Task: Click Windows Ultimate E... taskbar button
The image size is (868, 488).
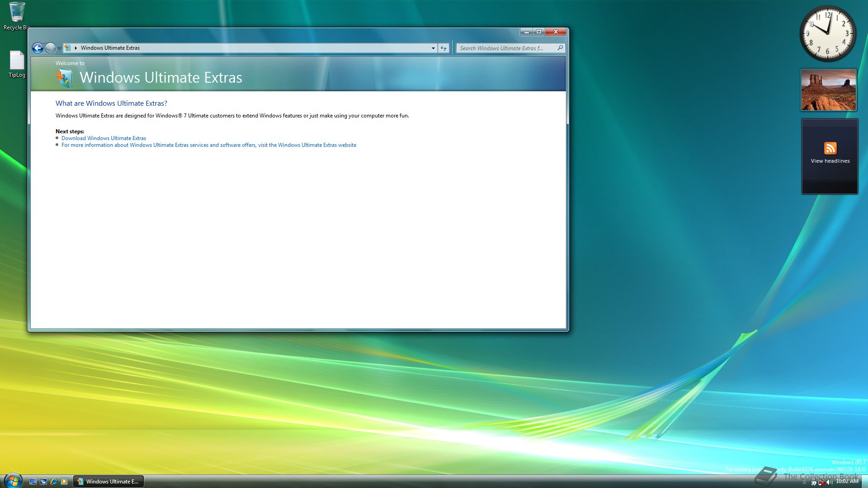Action: 108,482
